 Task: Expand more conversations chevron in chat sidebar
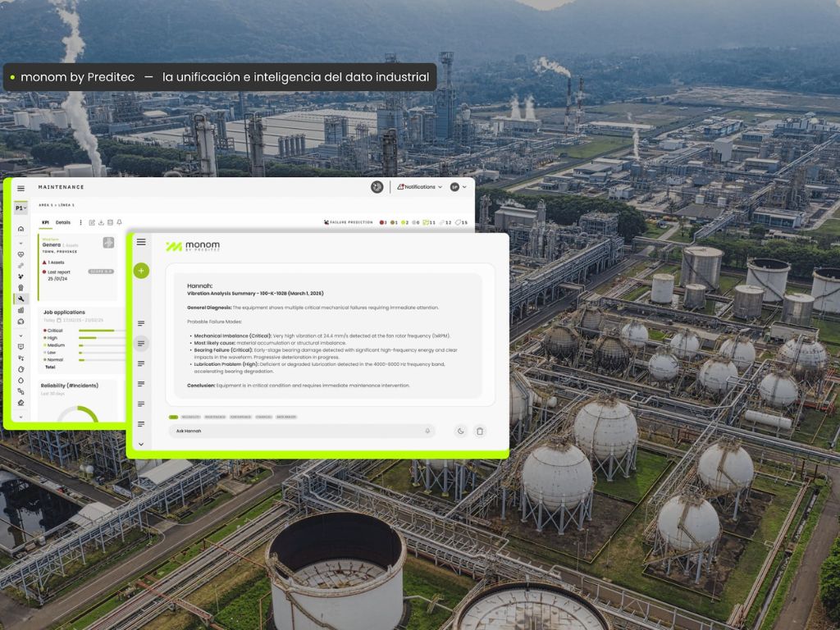point(141,444)
